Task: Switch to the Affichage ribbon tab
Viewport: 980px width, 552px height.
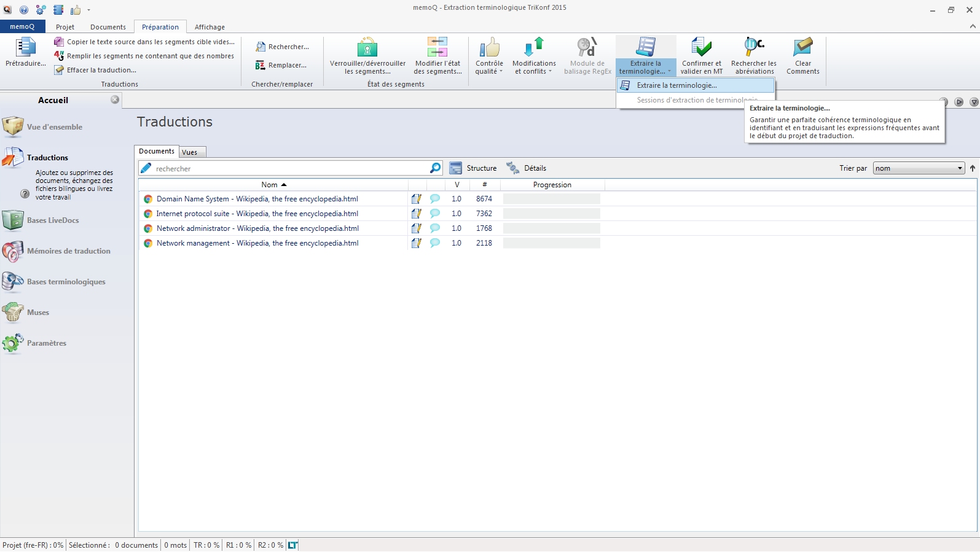Action: 210,27
